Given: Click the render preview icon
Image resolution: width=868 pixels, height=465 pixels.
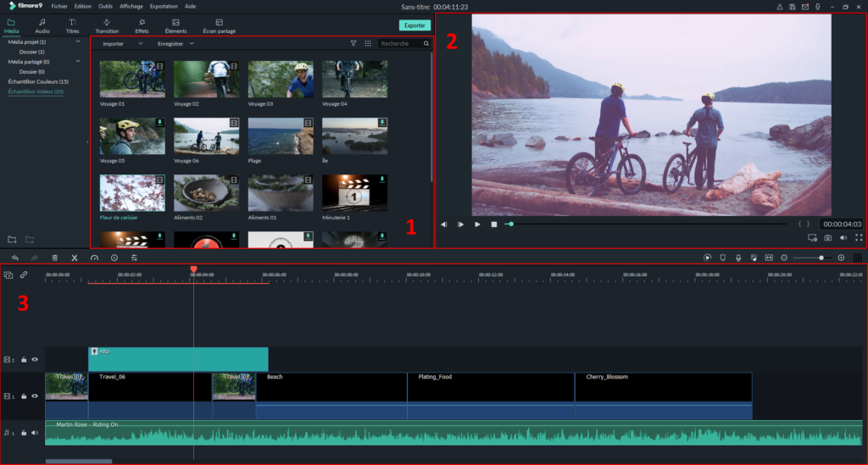Looking at the screenshot, I should point(708,257).
